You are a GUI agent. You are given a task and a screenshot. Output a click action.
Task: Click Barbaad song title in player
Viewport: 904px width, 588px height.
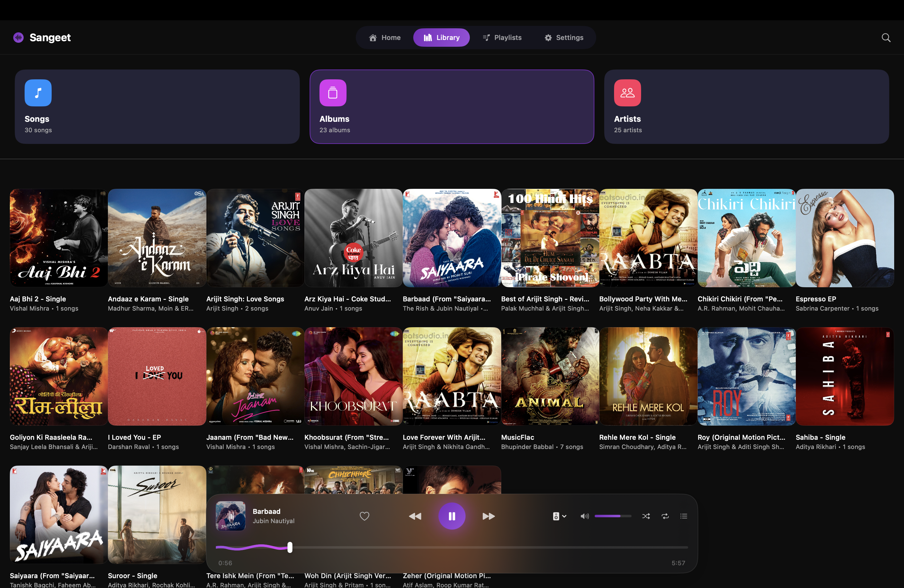(x=266, y=511)
